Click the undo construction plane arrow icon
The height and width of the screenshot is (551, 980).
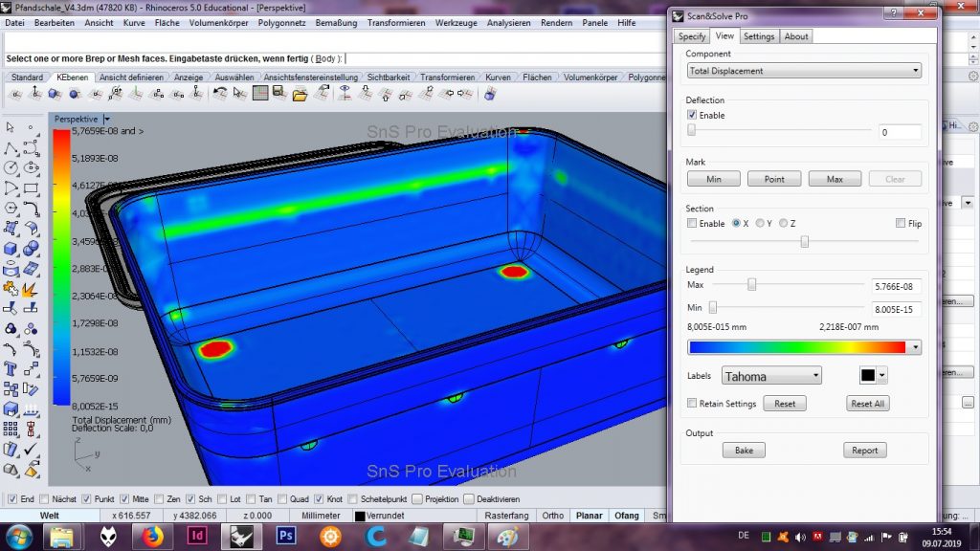point(220,94)
